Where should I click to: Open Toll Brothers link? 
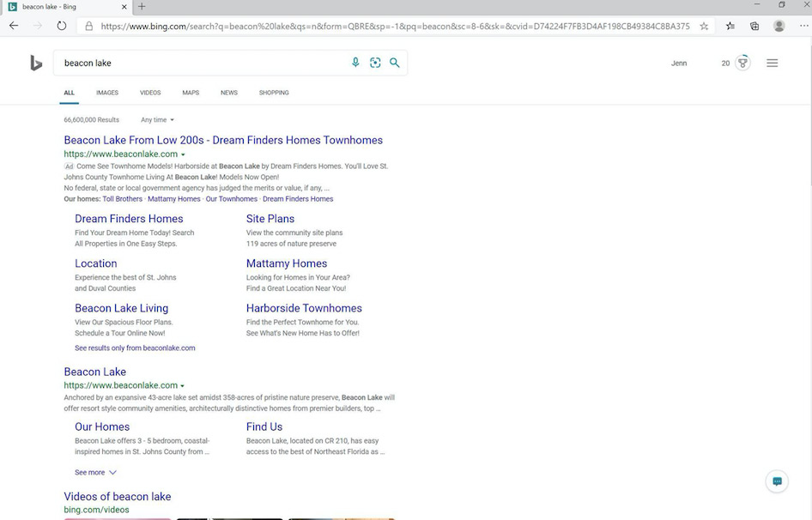pyautogui.click(x=122, y=199)
